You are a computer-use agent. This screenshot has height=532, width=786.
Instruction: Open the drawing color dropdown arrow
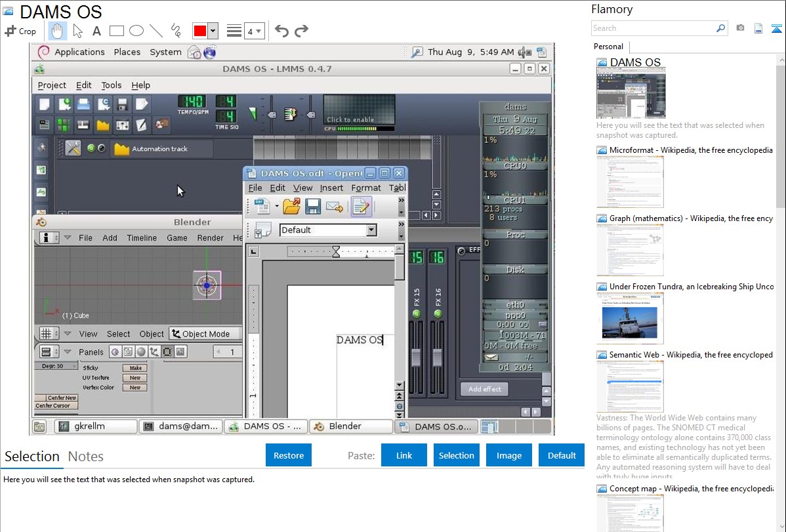coord(213,31)
